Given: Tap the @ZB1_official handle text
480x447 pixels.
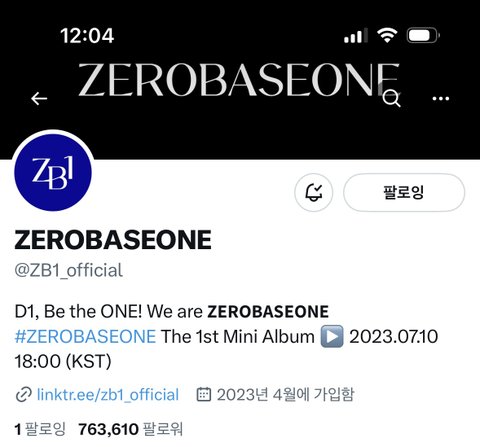Looking at the screenshot, I should pos(69,270).
